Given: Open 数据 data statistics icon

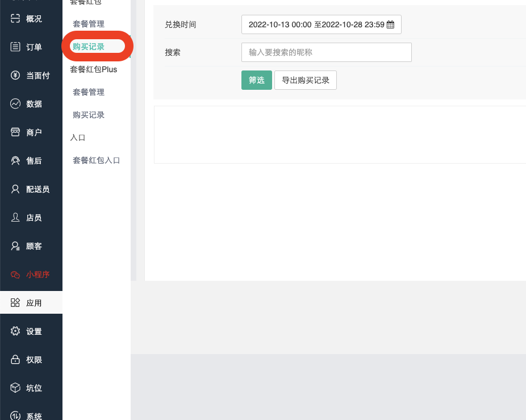Looking at the screenshot, I should [x=15, y=104].
